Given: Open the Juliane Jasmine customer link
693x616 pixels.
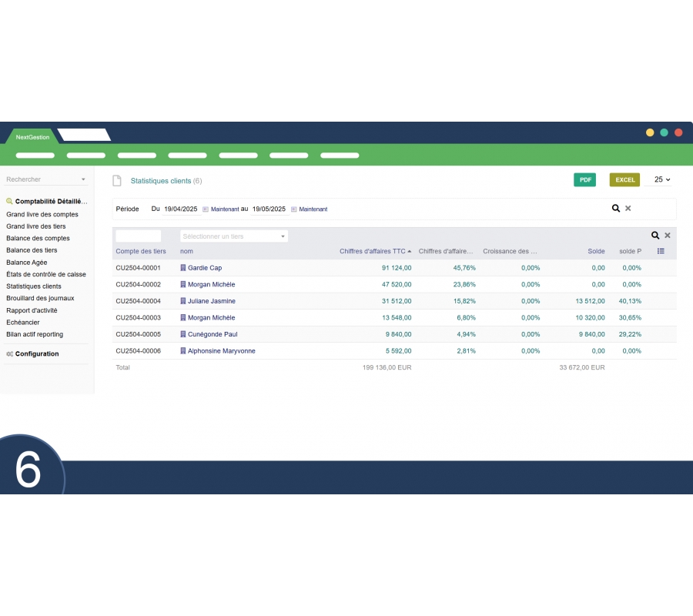Looking at the screenshot, I should [211, 301].
